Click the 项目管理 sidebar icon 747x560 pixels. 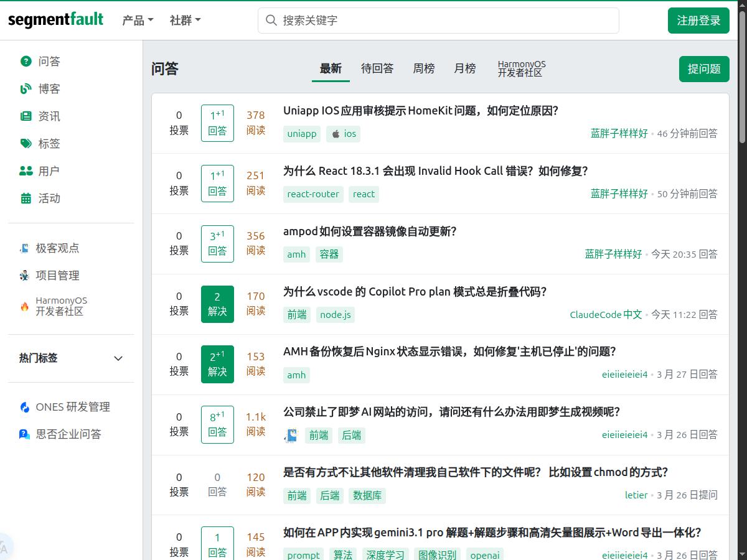click(x=24, y=275)
